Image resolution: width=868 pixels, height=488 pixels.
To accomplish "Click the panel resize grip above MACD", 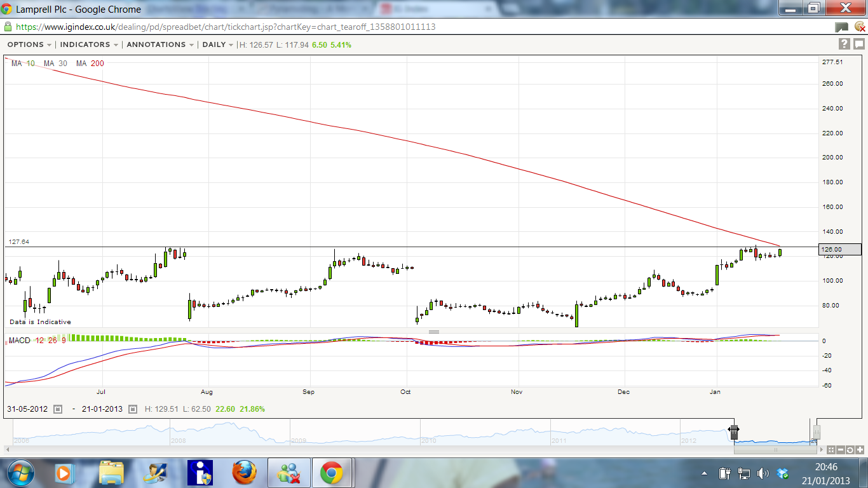I will tap(434, 332).
